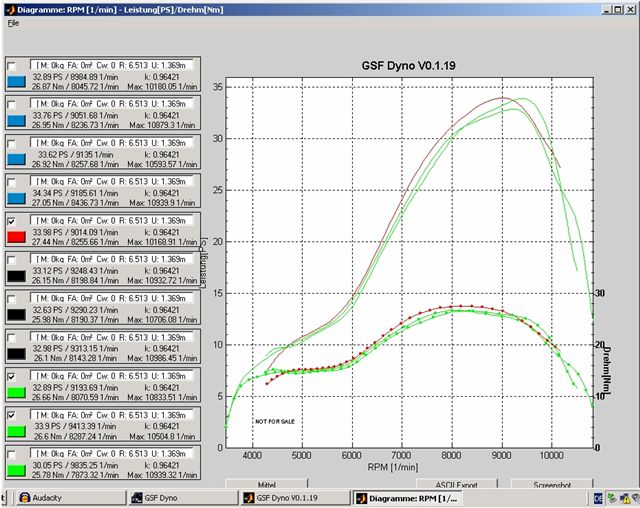
Task: Open the File menu
Action: 13,22
